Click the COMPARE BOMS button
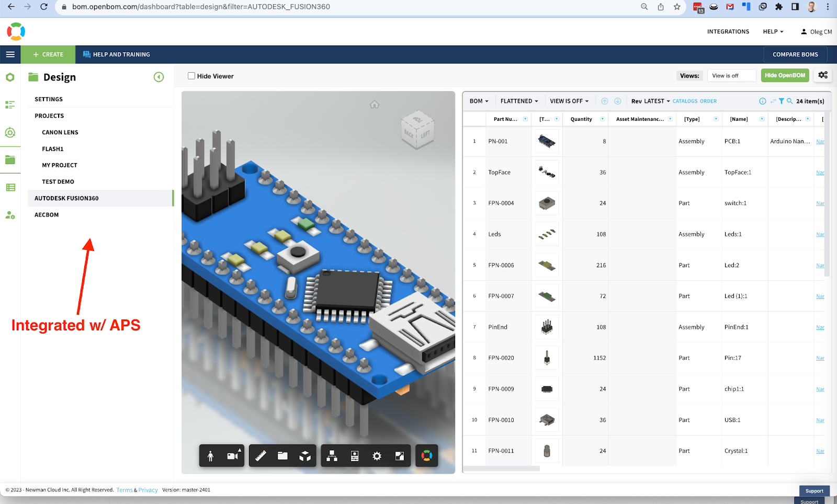Viewport: 837px width, 504px height. coord(795,54)
